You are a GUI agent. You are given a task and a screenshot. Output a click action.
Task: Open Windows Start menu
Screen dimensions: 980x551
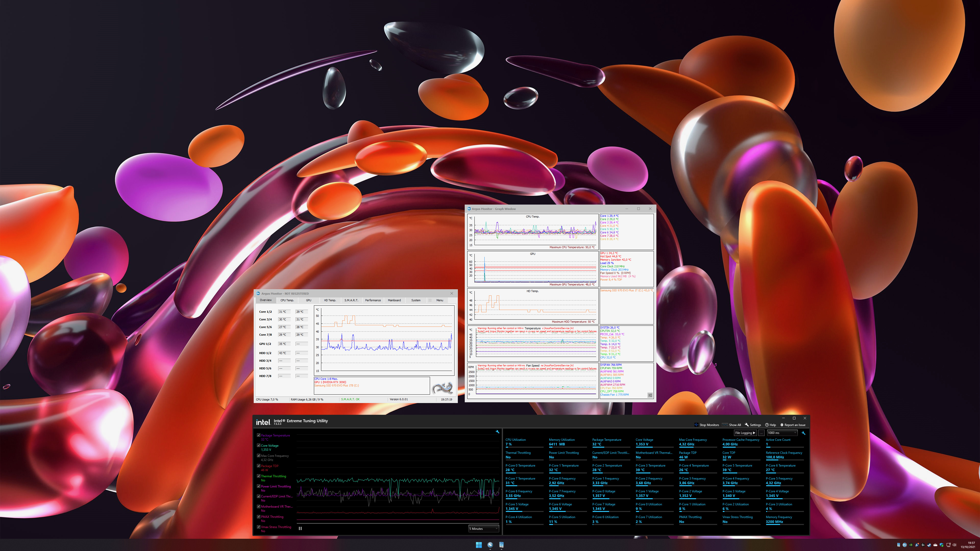pyautogui.click(x=479, y=545)
